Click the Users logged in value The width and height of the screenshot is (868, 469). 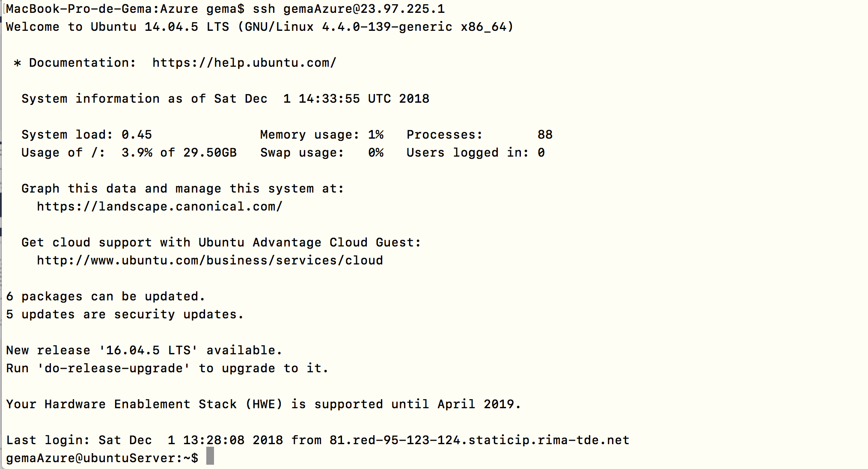(541, 153)
